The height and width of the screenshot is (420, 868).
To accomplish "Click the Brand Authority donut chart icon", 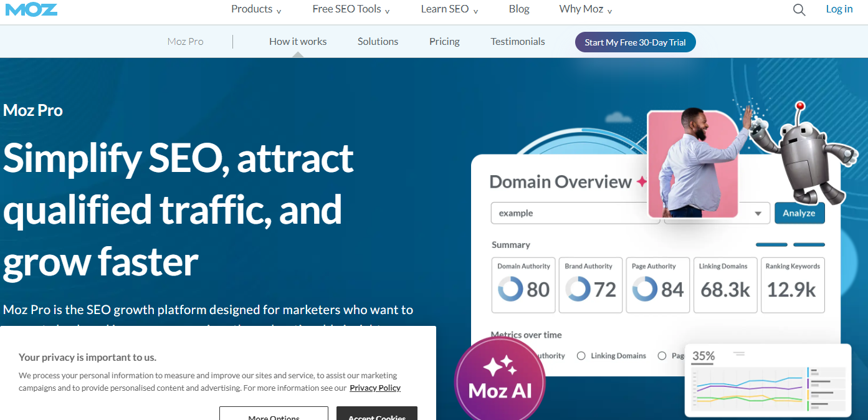I will (578, 289).
